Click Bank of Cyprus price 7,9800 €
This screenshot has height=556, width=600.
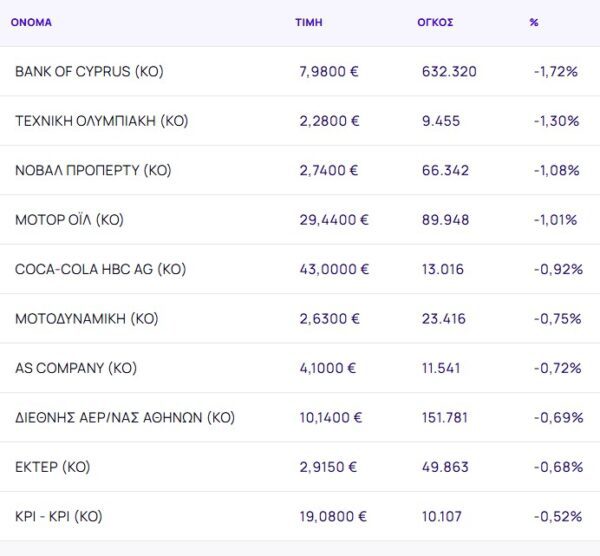click(329, 72)
